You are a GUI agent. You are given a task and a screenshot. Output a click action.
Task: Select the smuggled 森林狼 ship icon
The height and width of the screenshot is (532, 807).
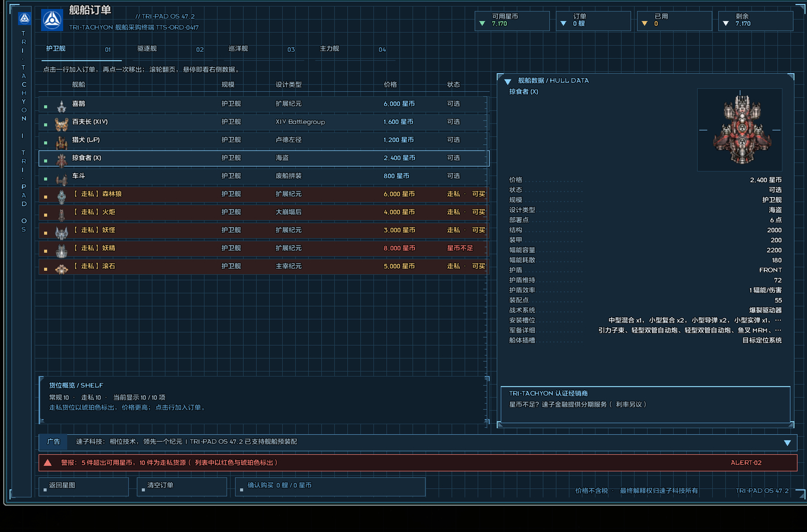tap(62, 196)
